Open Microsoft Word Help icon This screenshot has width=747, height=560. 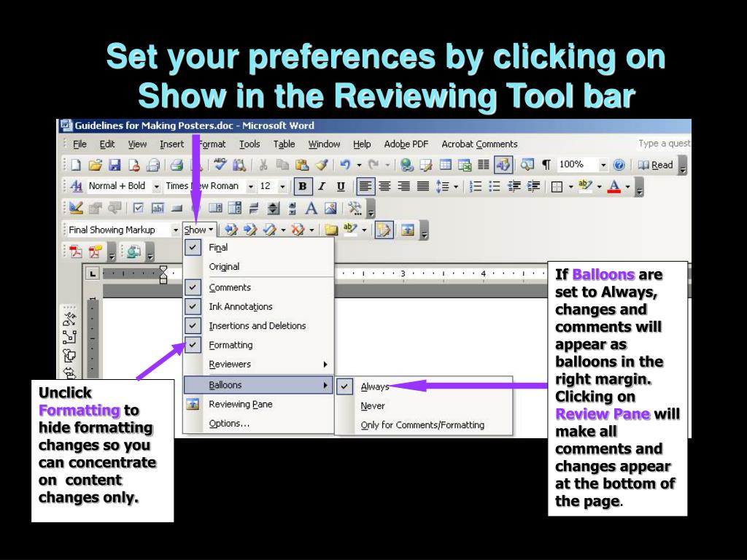(x=619, y=166)
